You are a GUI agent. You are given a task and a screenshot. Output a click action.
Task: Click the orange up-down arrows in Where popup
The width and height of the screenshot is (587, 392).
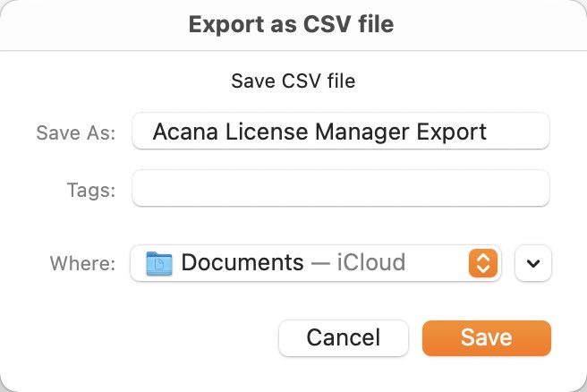[x=483, y=263]
